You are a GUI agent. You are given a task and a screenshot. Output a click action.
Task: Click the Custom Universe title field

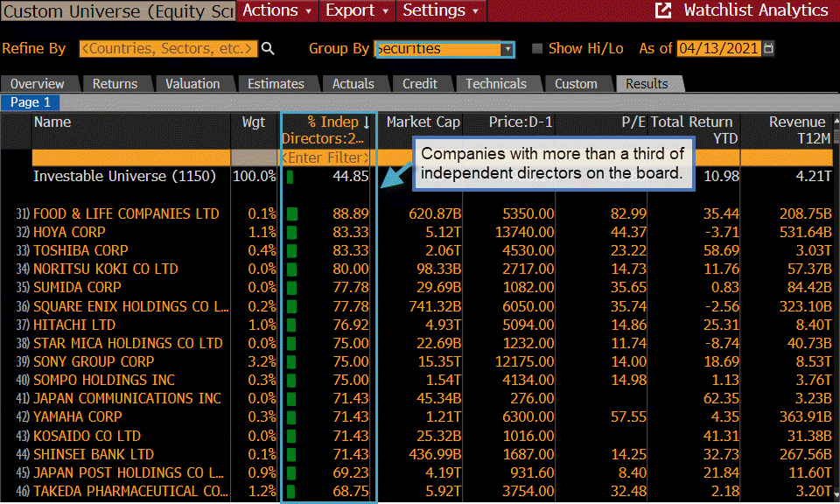click(118, 11)
